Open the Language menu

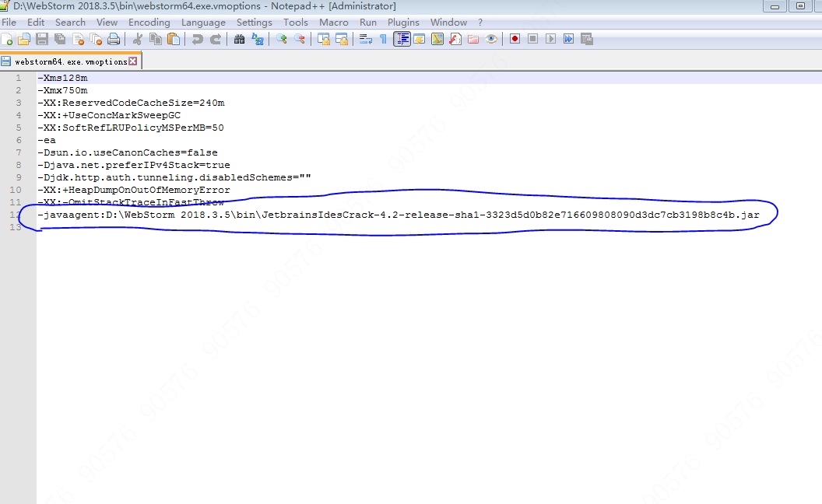pos(203,23)
